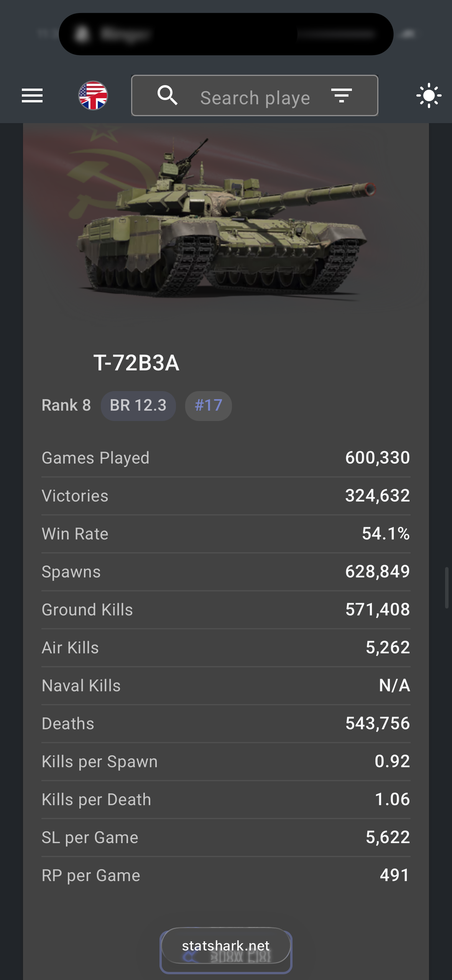Tap the statshark.net address pill

point(226,946)
